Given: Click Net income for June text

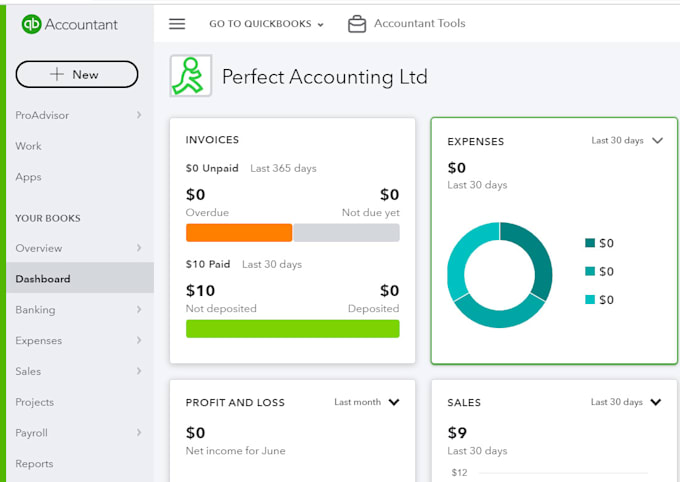Looking at the screenshot, I should point(235,451).
